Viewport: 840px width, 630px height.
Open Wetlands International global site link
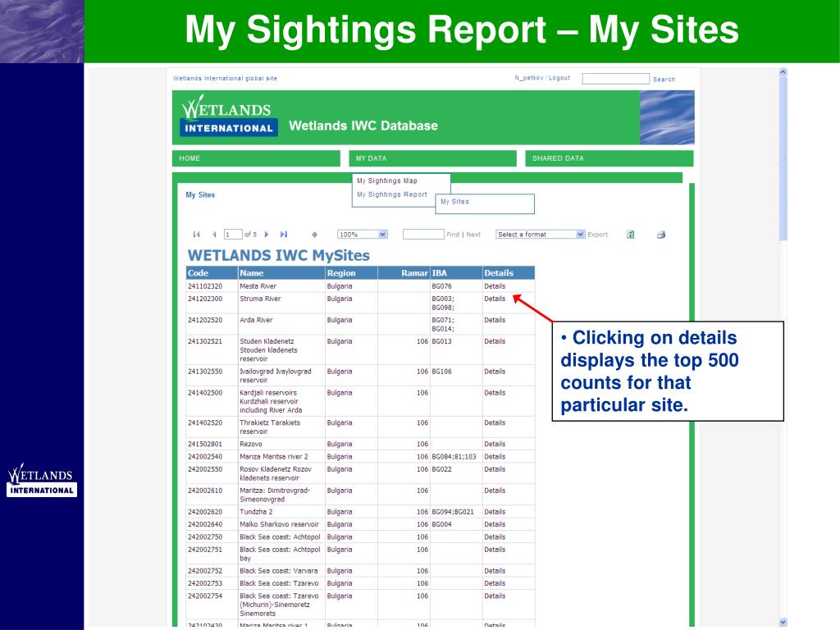pyautogui.click(x=225, y=78)
